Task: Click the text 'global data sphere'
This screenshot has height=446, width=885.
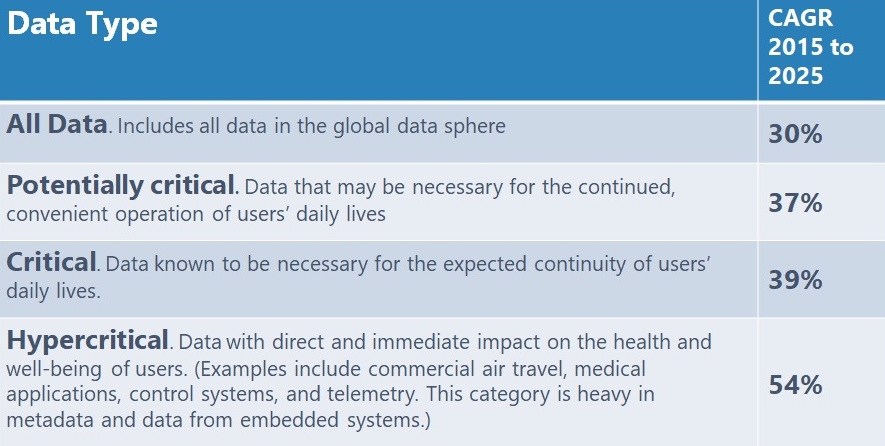Action: tap(419, 126)
